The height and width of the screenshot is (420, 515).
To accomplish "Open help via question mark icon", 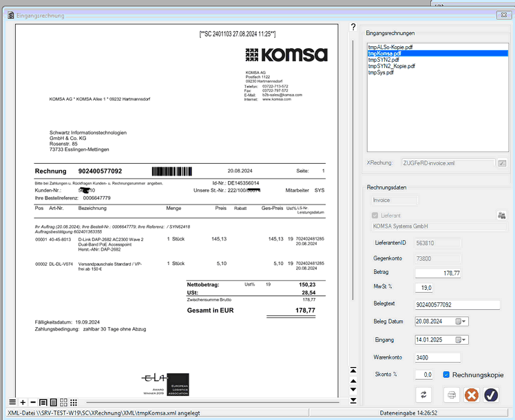I will pyautogui.click(x=353, y=27).
